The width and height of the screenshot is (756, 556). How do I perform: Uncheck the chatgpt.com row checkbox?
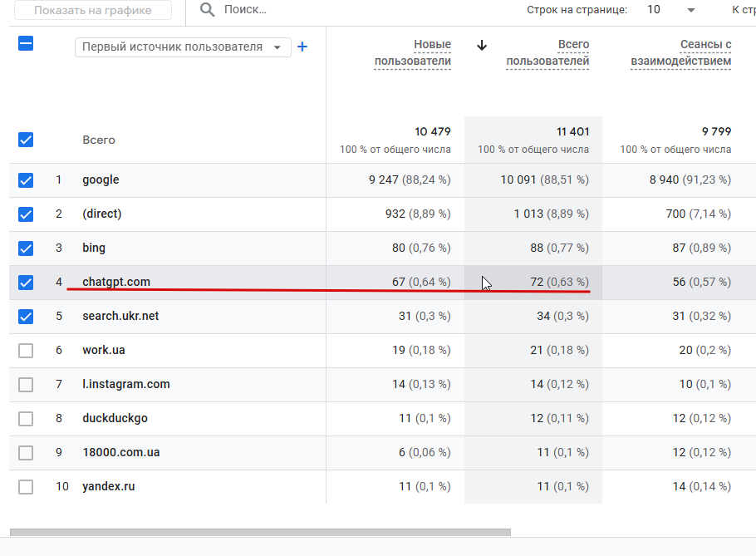26,283
